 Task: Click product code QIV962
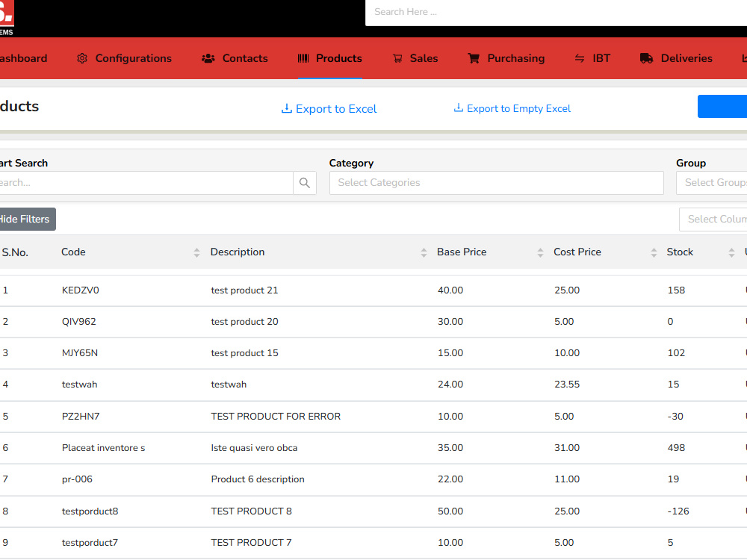click(x=79, y=321)
